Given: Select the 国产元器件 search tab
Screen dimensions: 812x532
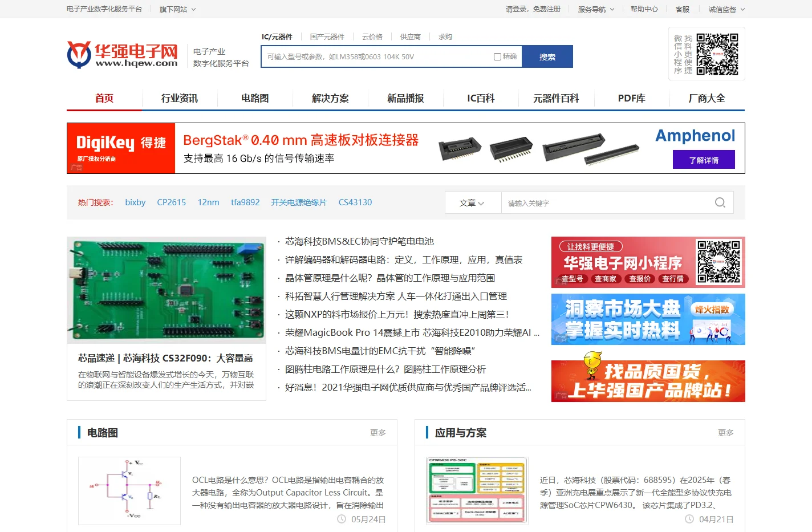Looking at the screenshot, I should (327, 36).
